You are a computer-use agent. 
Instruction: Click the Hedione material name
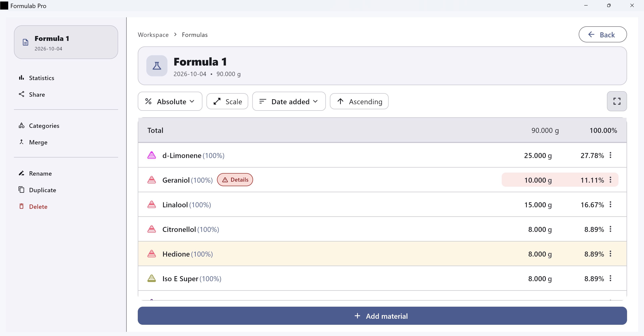point(176,254)
